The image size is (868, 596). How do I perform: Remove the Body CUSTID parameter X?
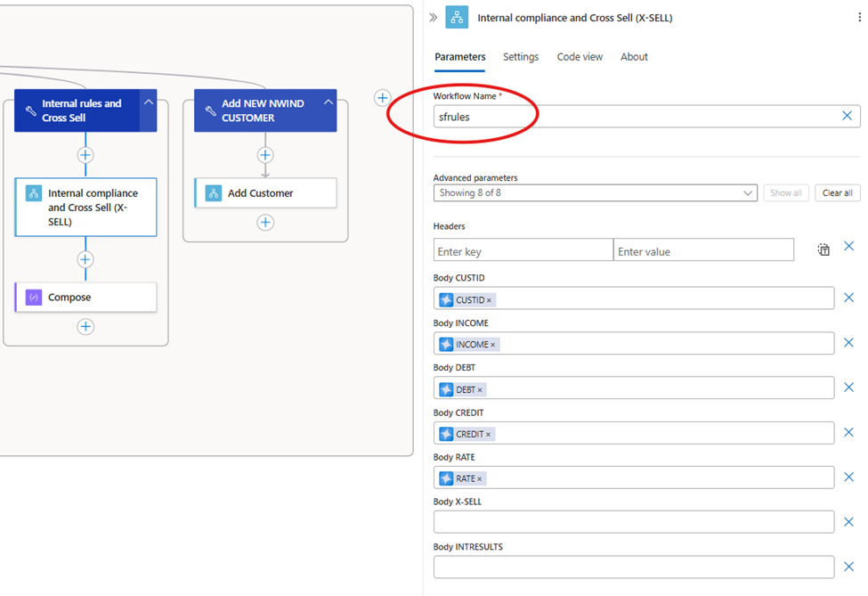click(848, 298)
